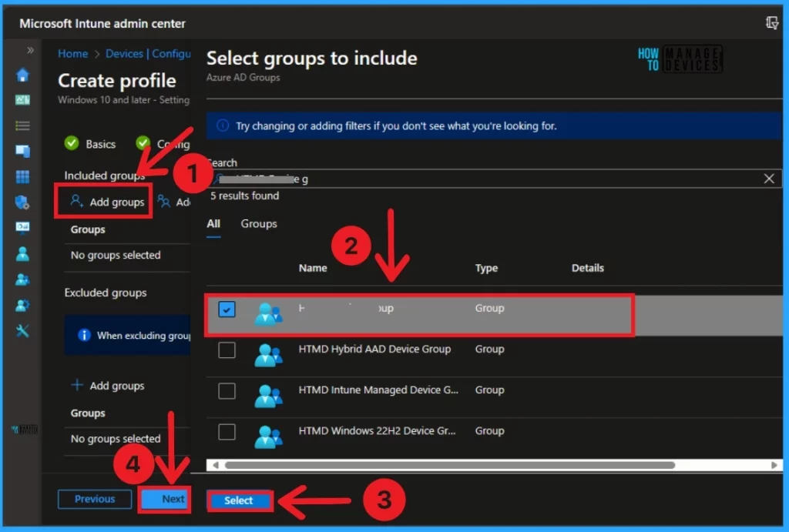Click the HTMD Hybrid AAD Device Group name

(x=374, y=349)
